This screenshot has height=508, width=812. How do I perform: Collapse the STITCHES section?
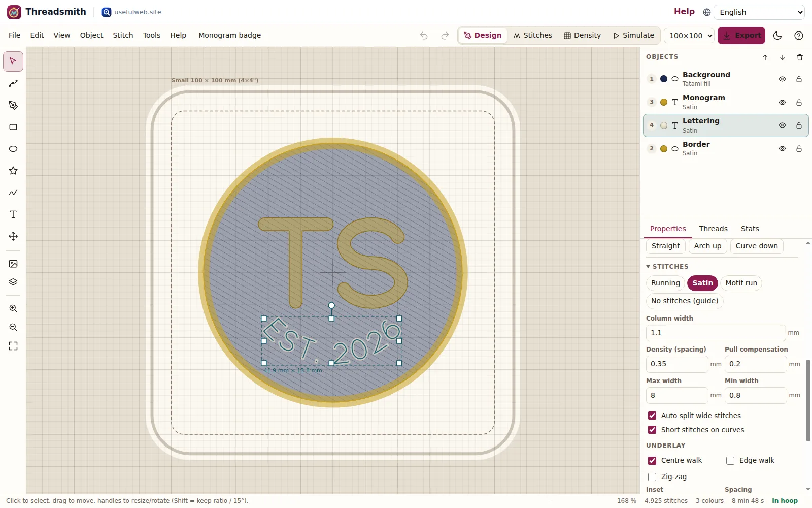point(667,267)
